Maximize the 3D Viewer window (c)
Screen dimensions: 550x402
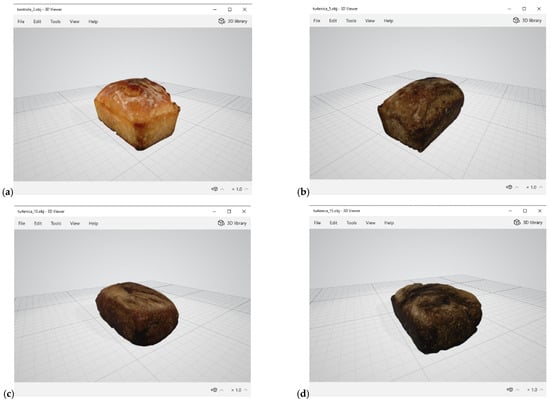229,211
